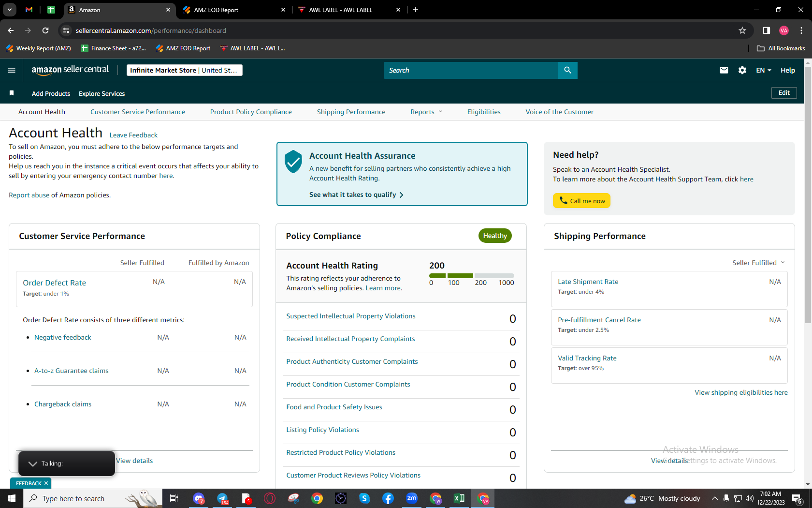Open Skype from the taskbar
Image resolution: width=812 pixels, height=508 pixels.
[x=364, y=498]
